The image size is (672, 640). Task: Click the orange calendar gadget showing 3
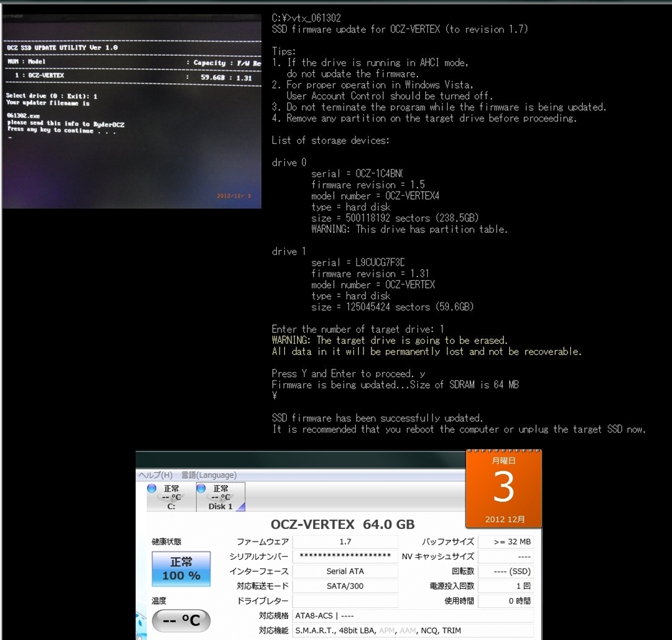[x=503, y=488]
